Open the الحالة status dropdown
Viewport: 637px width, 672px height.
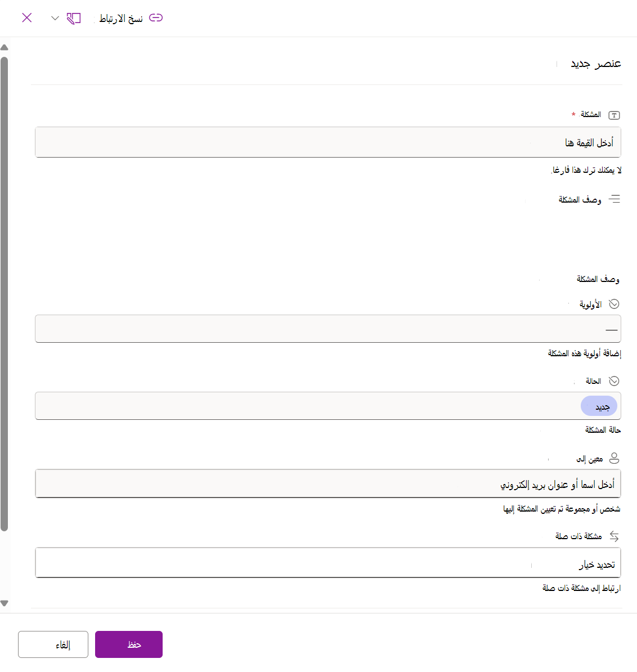(x=328, y=406)
